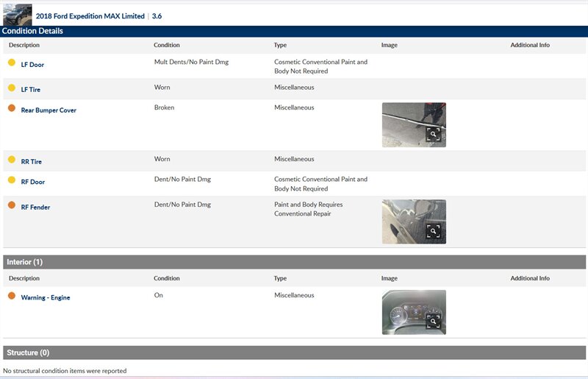Open the RR Tire description link

point(32,162)
